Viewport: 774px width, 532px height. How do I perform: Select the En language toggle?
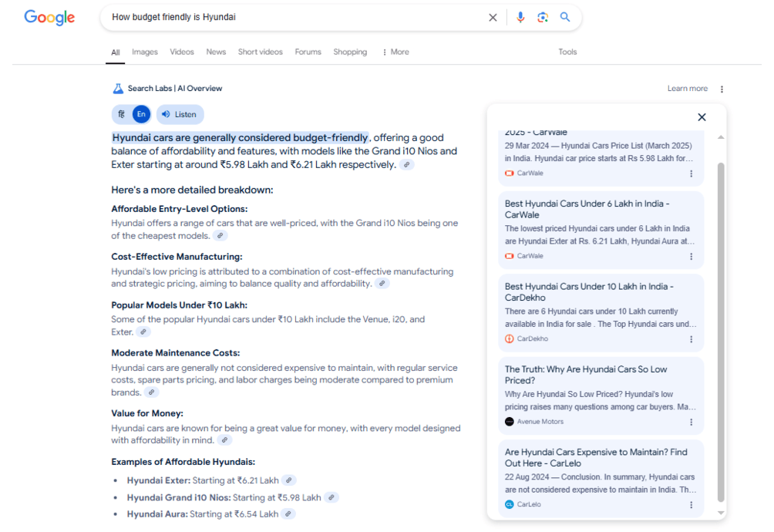click(140, 114)
